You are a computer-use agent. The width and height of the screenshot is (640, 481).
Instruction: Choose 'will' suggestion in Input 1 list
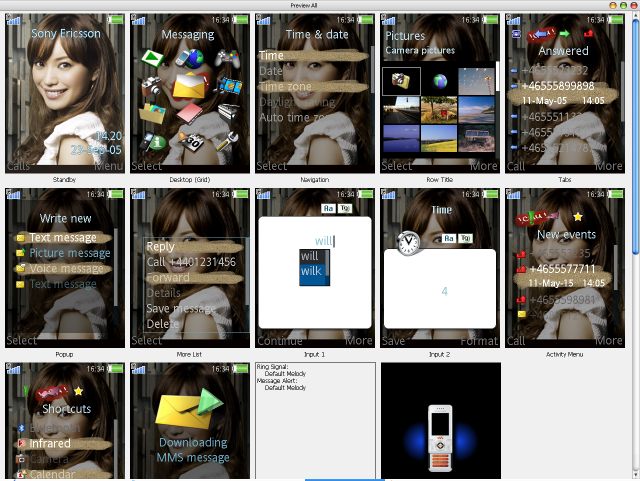click(x=313, y=256)
